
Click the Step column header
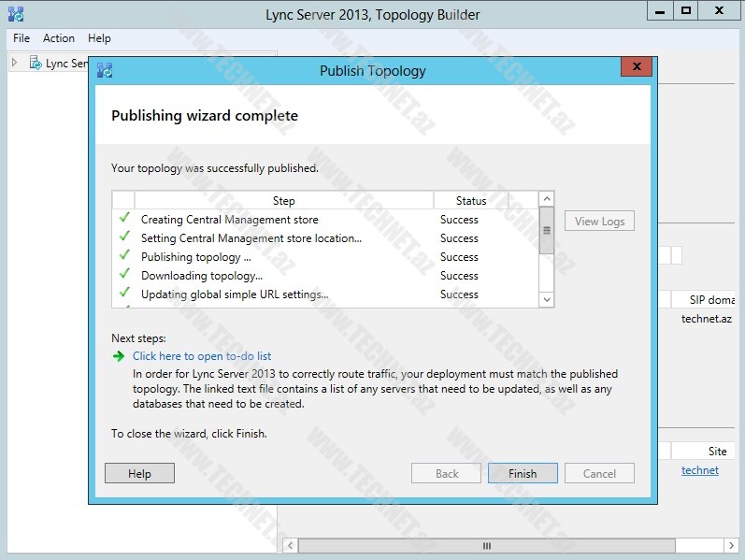284,201
